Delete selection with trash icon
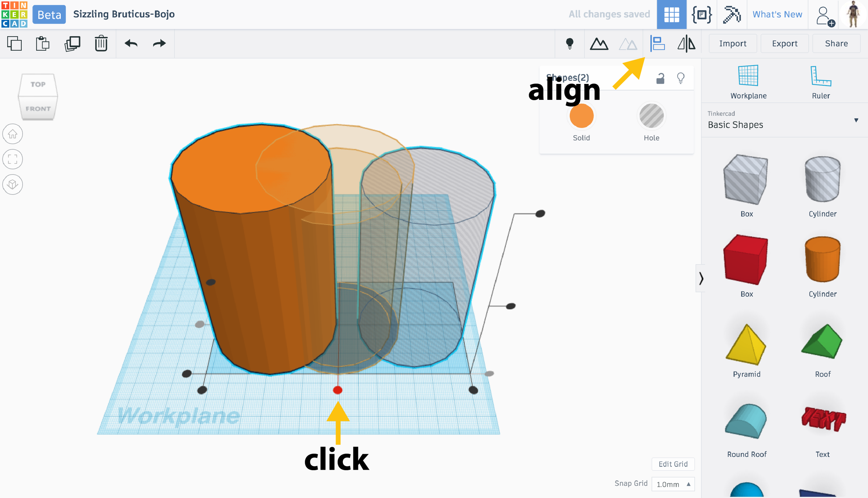 pyautogui.click(x=101, y=44)
